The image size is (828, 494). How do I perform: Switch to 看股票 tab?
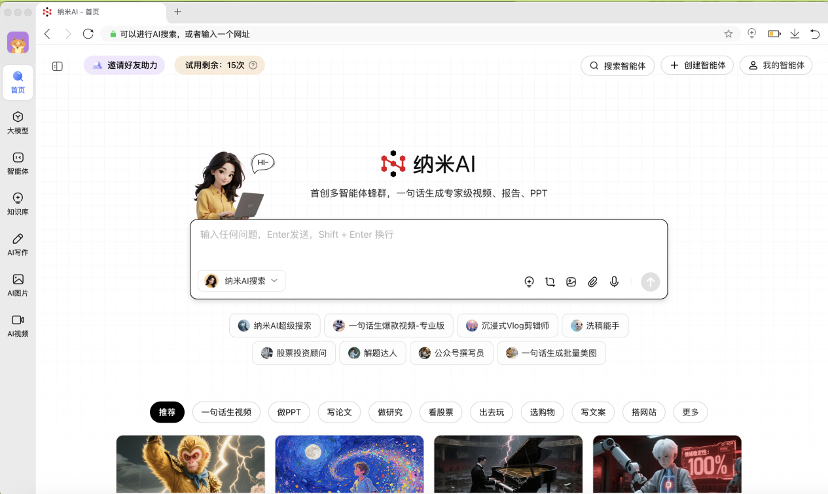(441, 412)
